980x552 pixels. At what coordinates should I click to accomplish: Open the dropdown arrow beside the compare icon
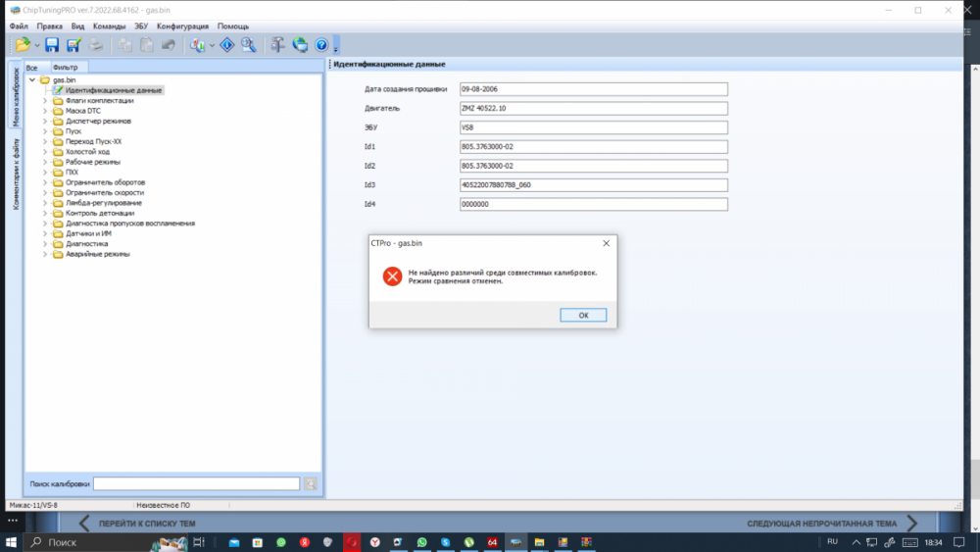pos(212,46)
